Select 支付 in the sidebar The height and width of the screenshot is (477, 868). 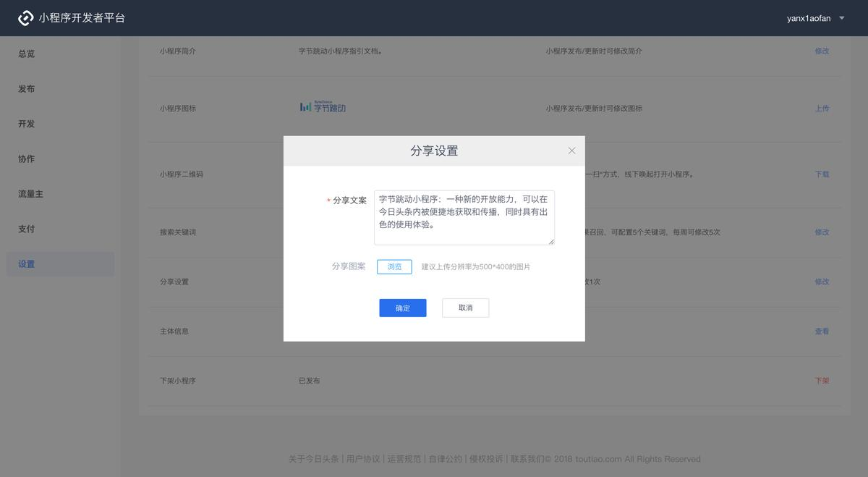coord(26,228)
